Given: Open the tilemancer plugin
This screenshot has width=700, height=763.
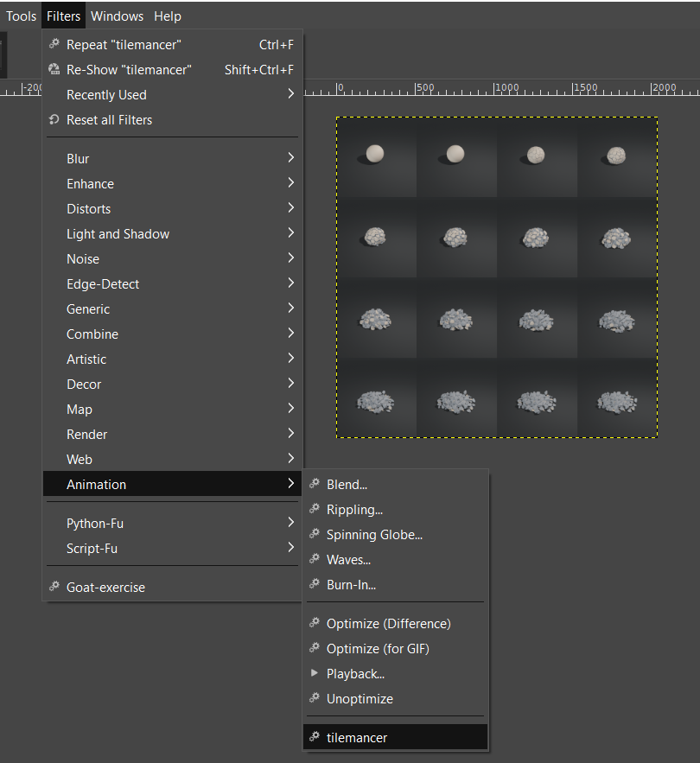Looking at the screenshot, I should click(359, 736).
